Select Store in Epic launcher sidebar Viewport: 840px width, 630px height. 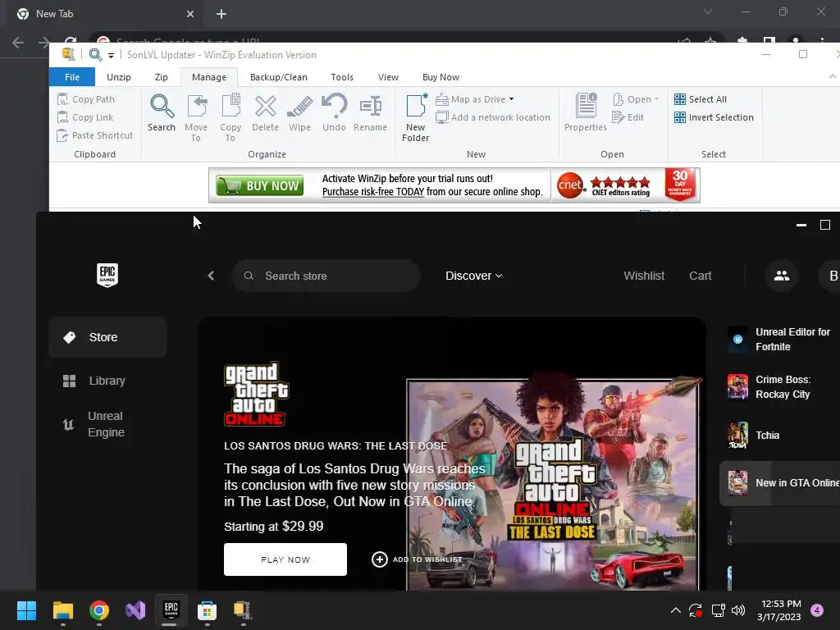click(x=107, y=337)
